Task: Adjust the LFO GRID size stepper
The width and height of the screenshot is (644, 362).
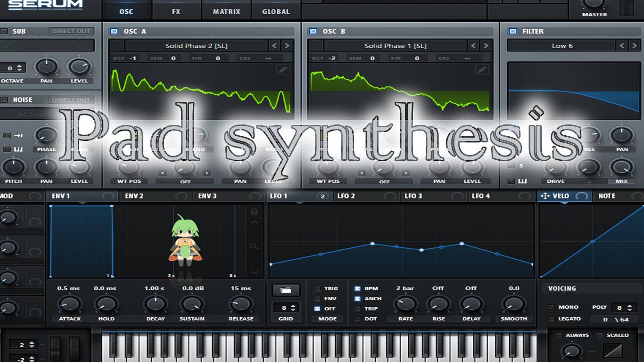Action: [293, 308]
